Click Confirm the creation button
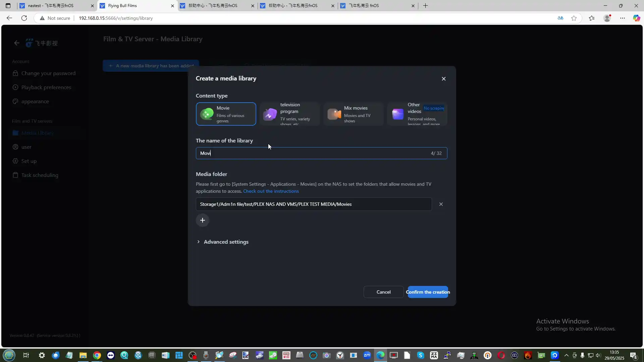This screenshot has width=644, height=362. [x=428, y=292]
